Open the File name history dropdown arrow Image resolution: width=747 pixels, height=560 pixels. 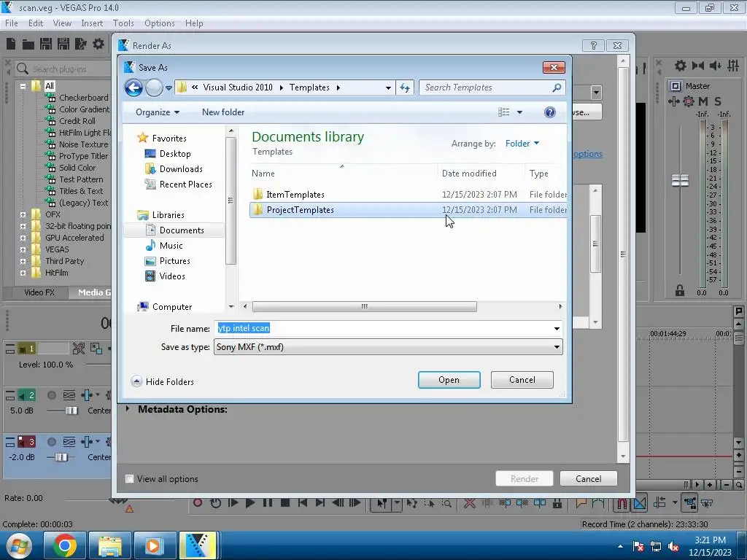[x=557, y=329]
